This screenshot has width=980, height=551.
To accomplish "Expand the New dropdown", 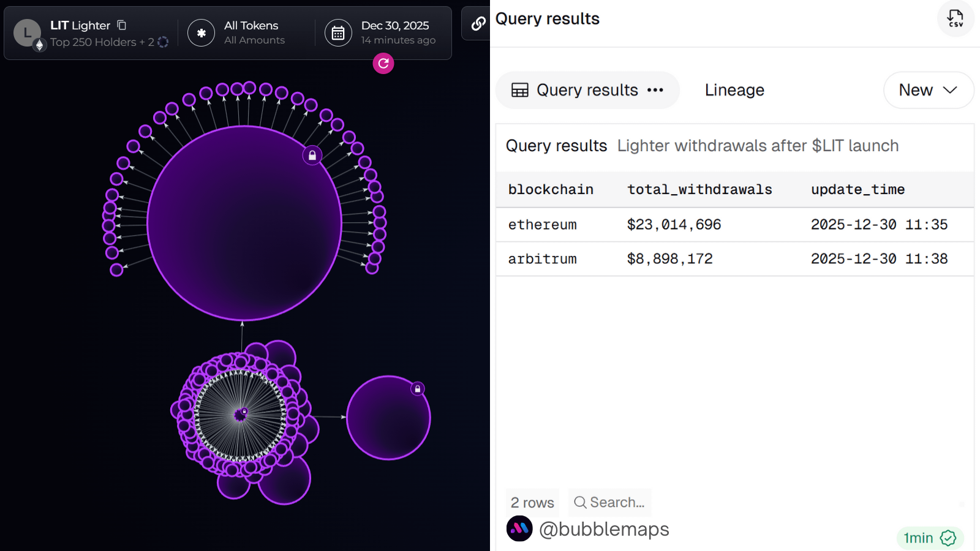I will (928, 90).
